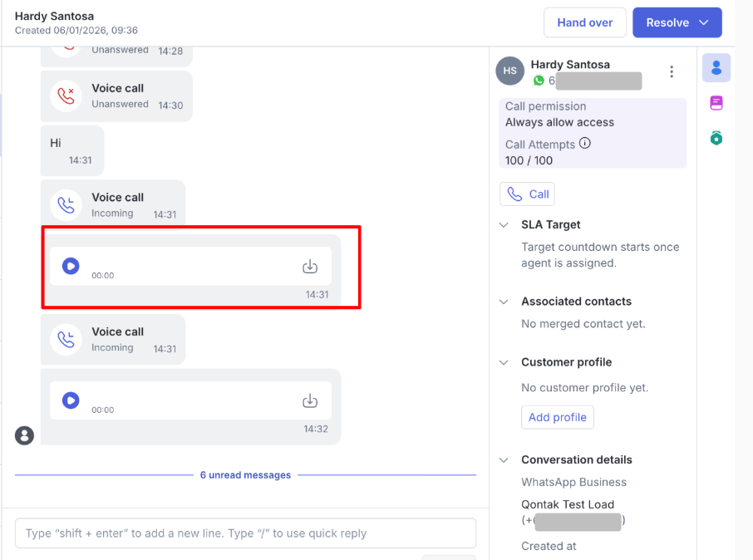Image resolution: width=753 pixels, height=560 pixels.
Task: Open the Resolve dropdown arrow
Action: pyautogui.click(x=704, y=23)
